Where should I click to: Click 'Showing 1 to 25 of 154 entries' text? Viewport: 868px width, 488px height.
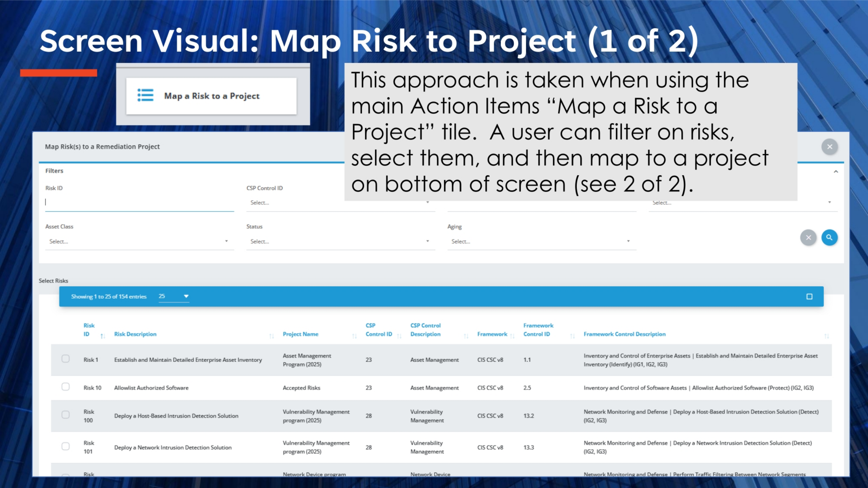coord(109,296)
